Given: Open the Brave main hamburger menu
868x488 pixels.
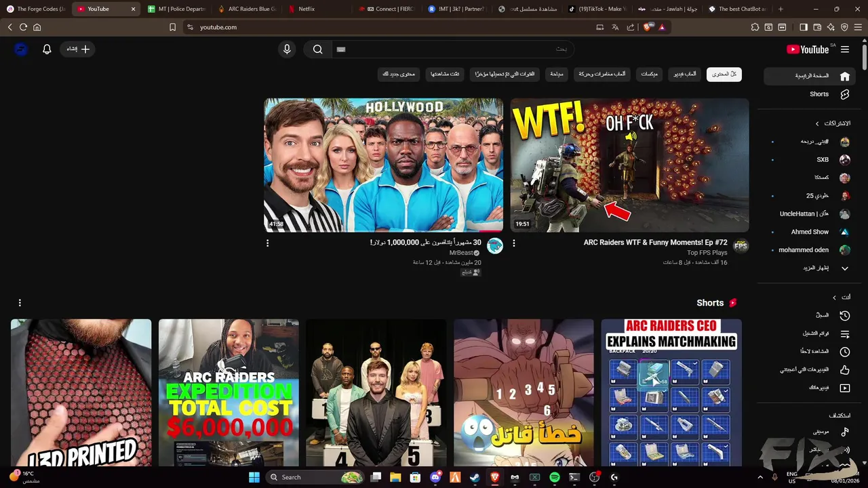Looking at the screenshot, I should point(858,27).
